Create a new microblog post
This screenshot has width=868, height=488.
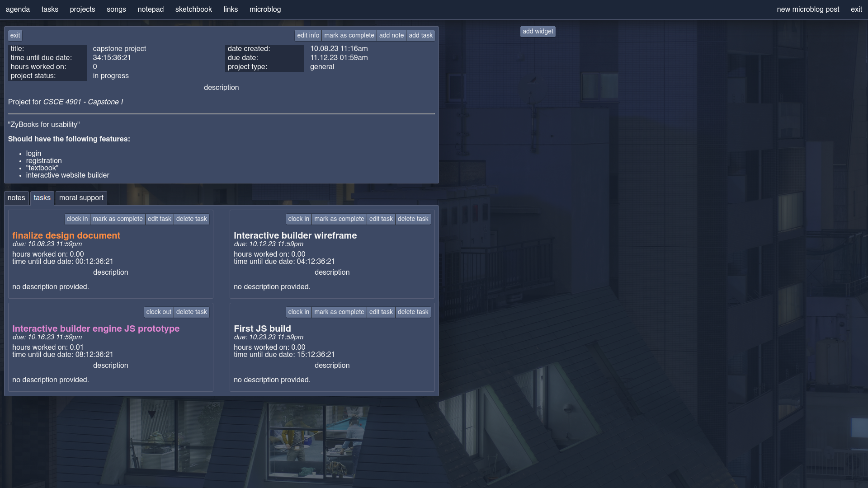tap(808, 9)
